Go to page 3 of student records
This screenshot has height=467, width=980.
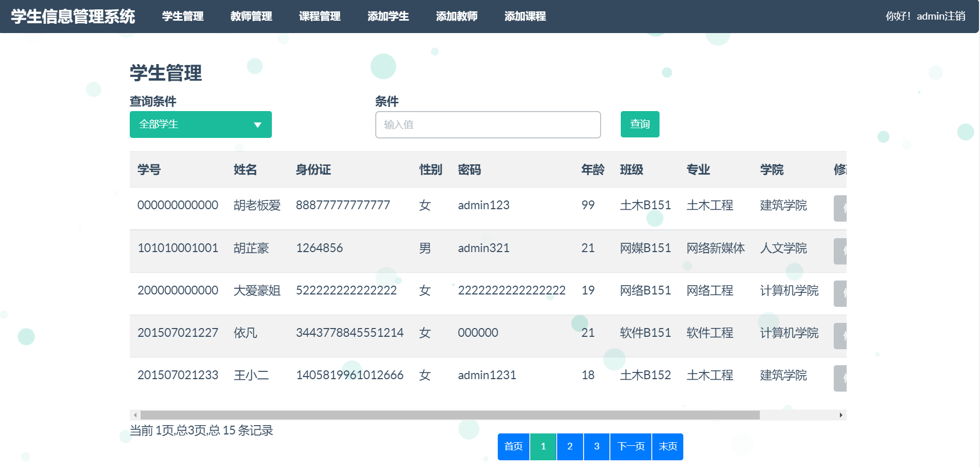(596, 446)
